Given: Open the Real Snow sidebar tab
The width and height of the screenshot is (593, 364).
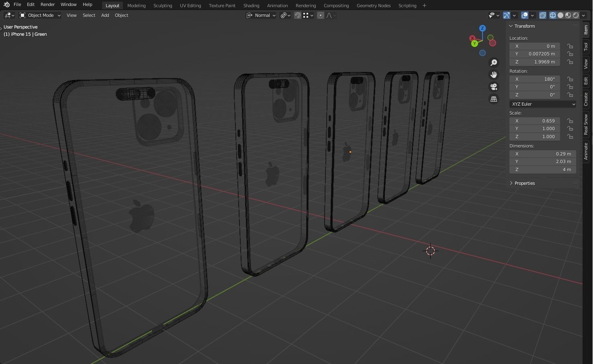Looking at the screenshot, I should click(586, 124).
